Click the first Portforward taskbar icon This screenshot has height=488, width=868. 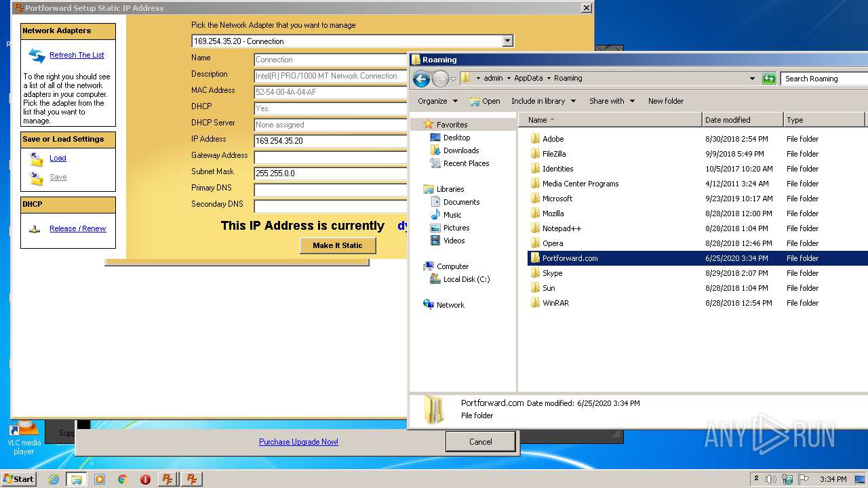pos(167,479)
